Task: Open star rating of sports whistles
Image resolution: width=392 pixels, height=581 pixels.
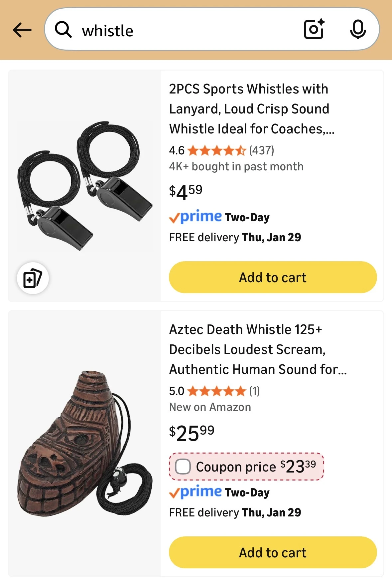Action: [216, 151]
